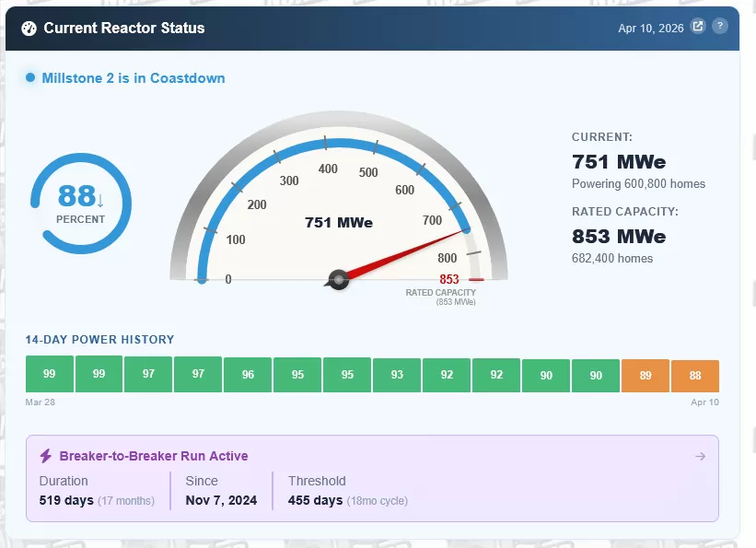This screenshot has width=756, height=548.
Task: Select the second 92 power history bar
Action: [x=496, y=375]
